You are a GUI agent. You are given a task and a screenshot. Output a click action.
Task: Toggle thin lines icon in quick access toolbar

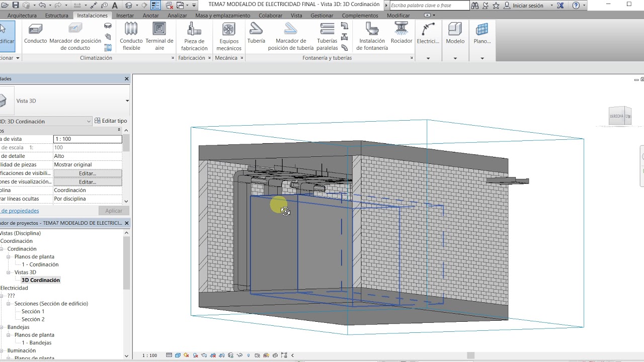[155, 5]
